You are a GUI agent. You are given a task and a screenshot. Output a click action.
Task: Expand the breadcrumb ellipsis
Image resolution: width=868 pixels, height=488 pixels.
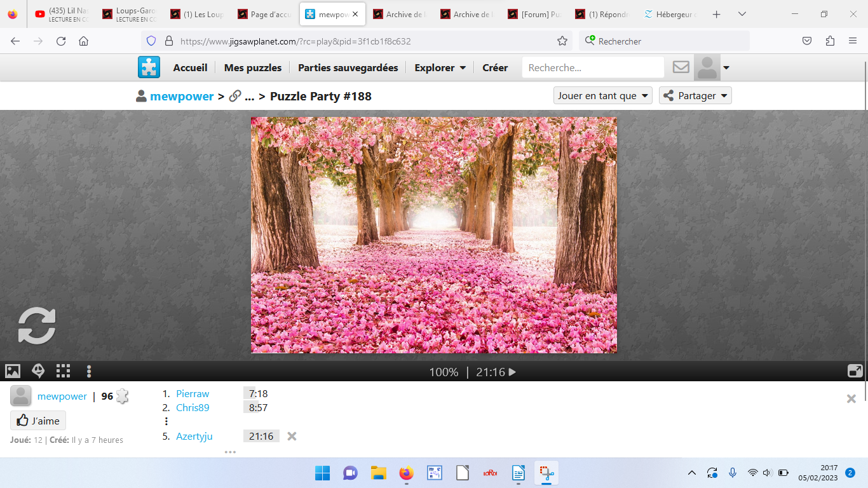click(x=249, y=97)
